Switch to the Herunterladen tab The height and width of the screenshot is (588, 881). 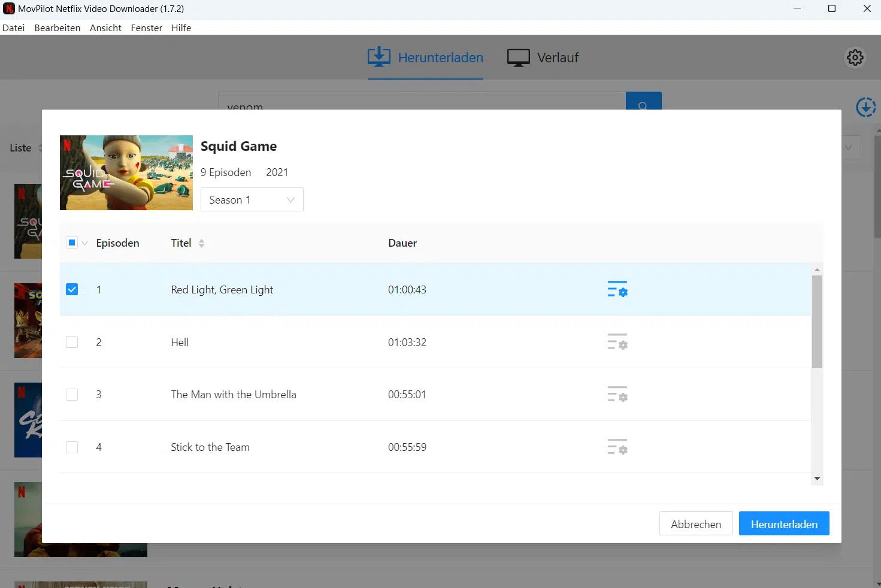click(425, 57)
